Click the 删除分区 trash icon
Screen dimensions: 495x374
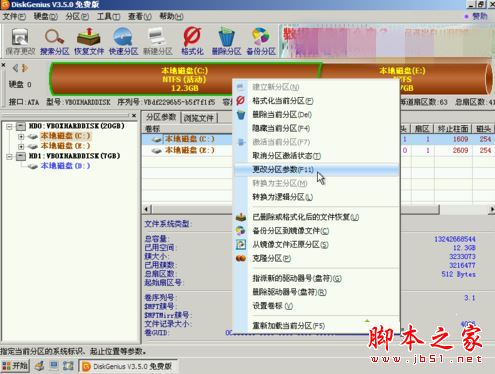coord(226,37)
